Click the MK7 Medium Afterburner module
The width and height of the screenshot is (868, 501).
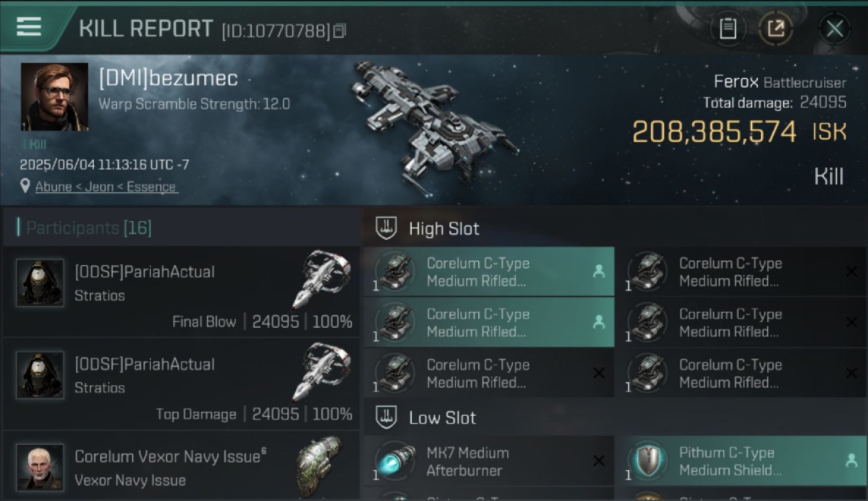tap(489, 461)
